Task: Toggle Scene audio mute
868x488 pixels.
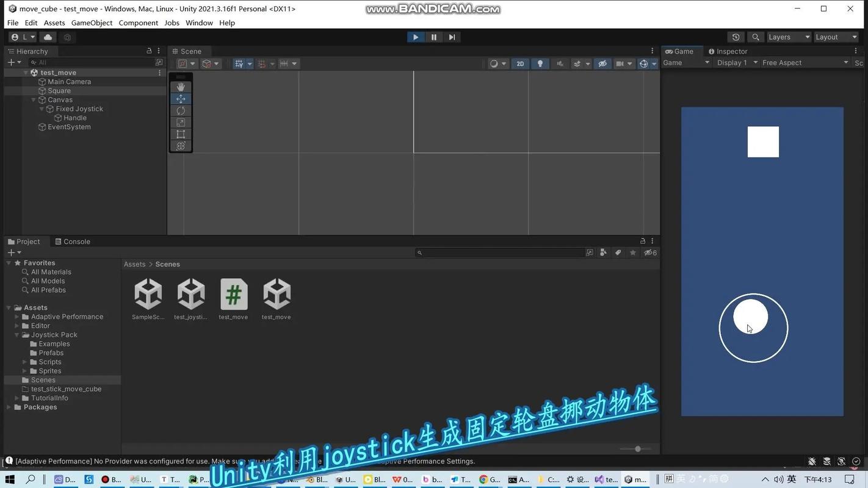Action: (x=560, y=63)
